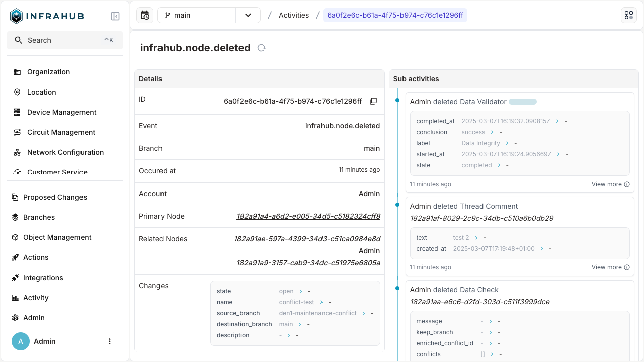Open the apps grid icon at top right
This screenshot has width=644, height=362.
click(x=628, y=15)
